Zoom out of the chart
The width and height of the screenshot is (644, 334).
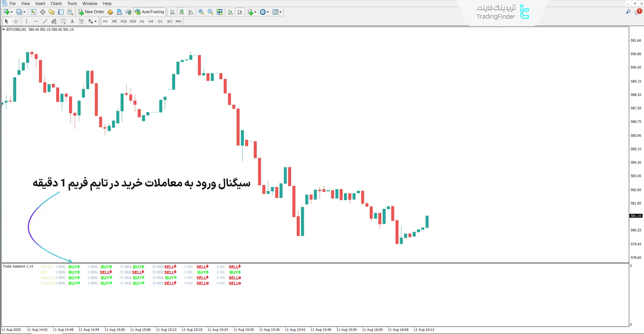coord(210,12)
